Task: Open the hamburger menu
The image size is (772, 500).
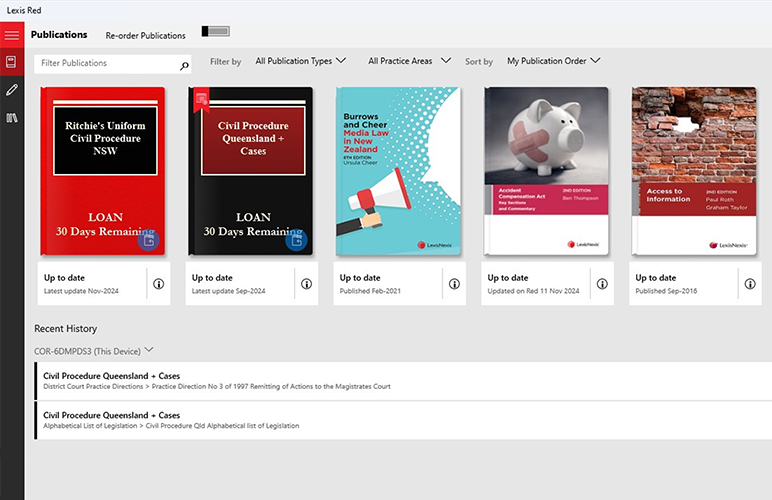Action: (x=12, y=35)
